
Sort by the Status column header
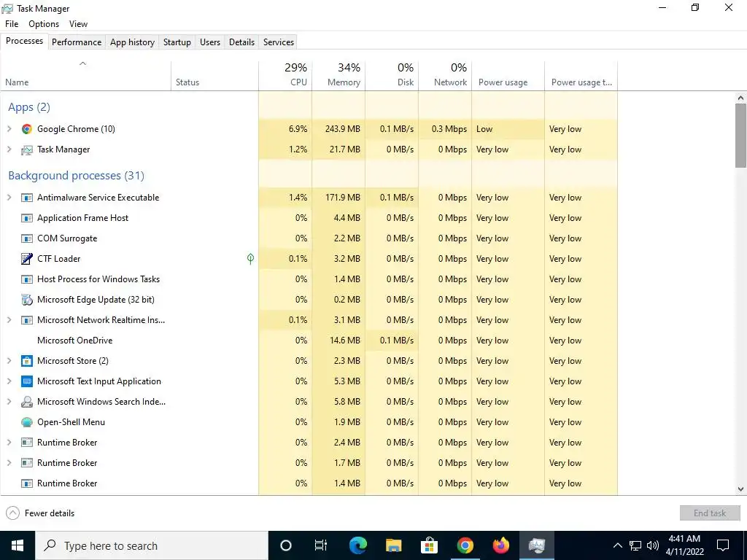(215, 75)
